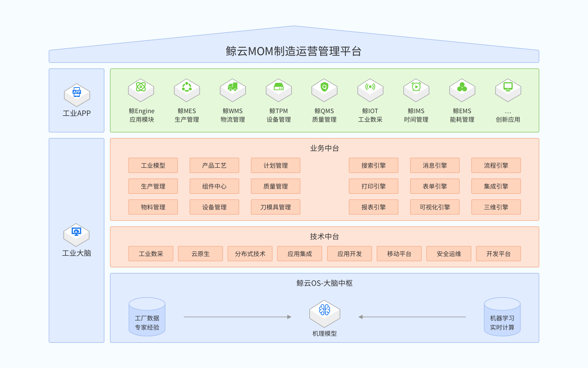Select the 鲸MES production cycle icon
The image size is (588, 368).
[187, 90]
